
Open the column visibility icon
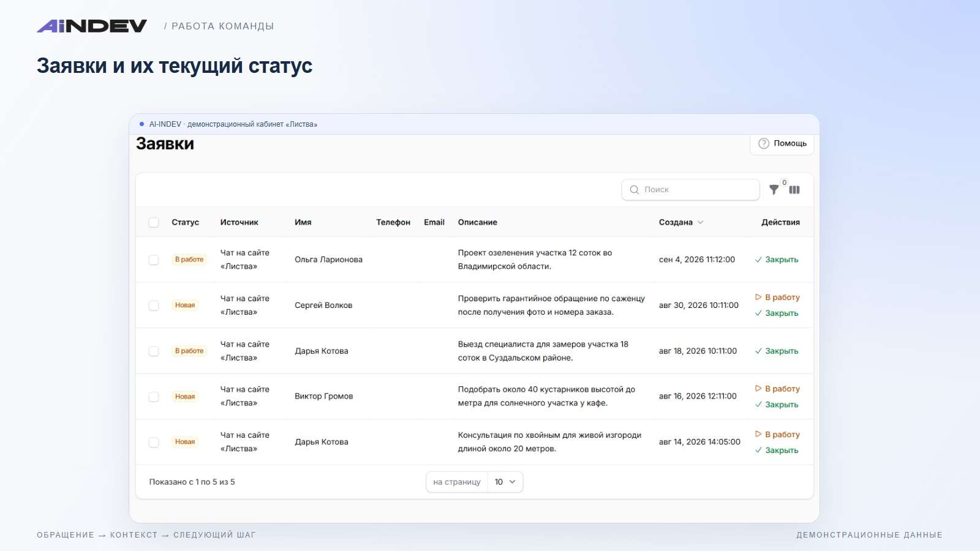(x=794, y=190)
